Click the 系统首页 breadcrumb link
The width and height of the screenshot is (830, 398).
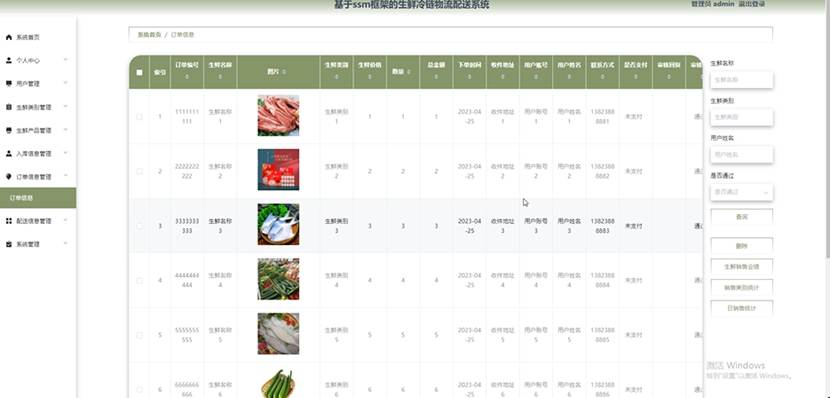click(149, 35)
